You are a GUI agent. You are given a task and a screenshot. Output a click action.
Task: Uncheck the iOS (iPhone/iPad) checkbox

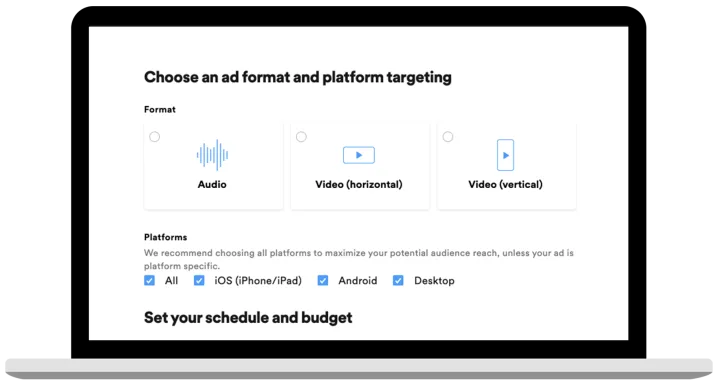pos(199,280)
